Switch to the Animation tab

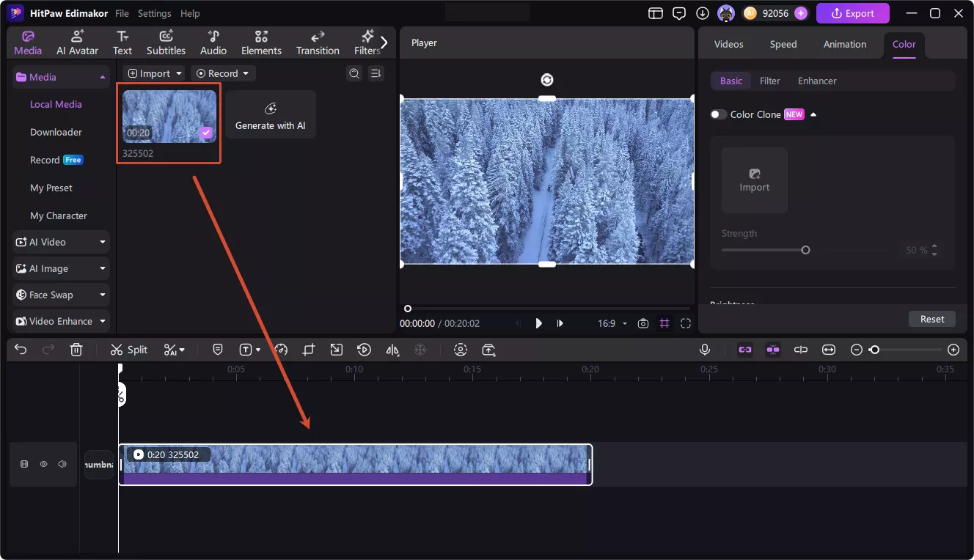click(x=845, y=44)
